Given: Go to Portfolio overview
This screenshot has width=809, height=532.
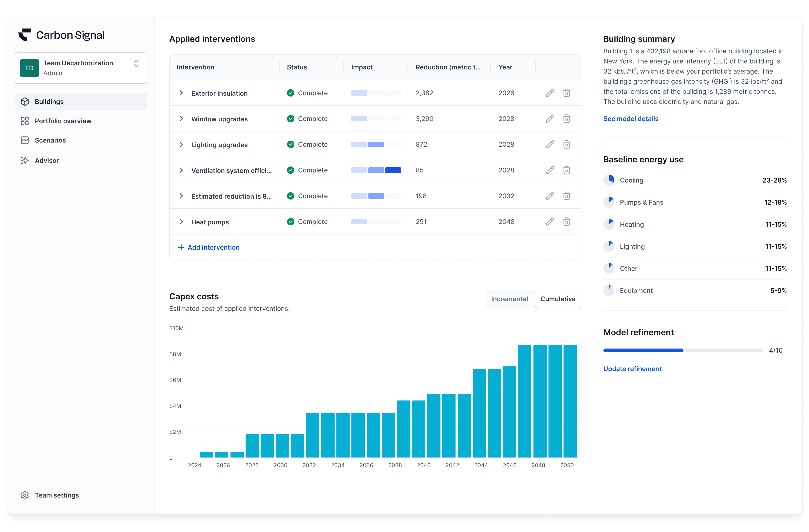Looking at the screenshot, I should point(63,121).
